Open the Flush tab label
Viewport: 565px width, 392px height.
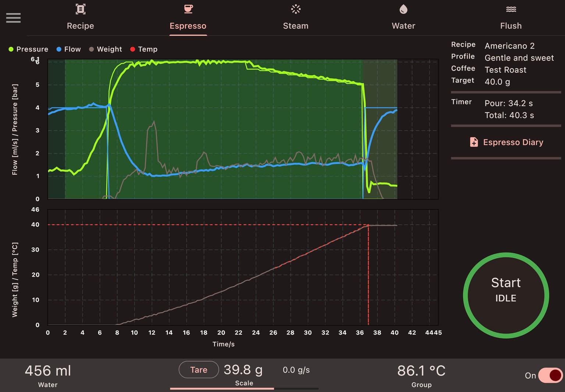pos(511,26)
